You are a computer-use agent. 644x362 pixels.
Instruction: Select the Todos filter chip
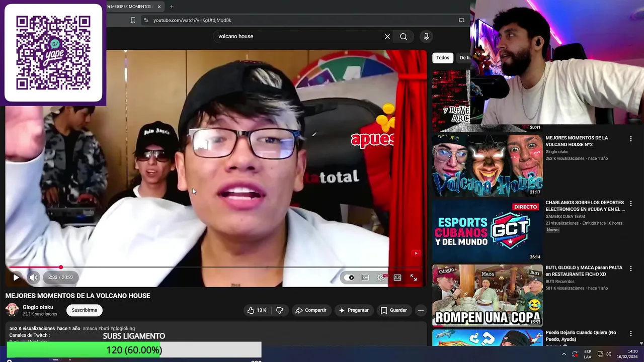coord(443,58)
